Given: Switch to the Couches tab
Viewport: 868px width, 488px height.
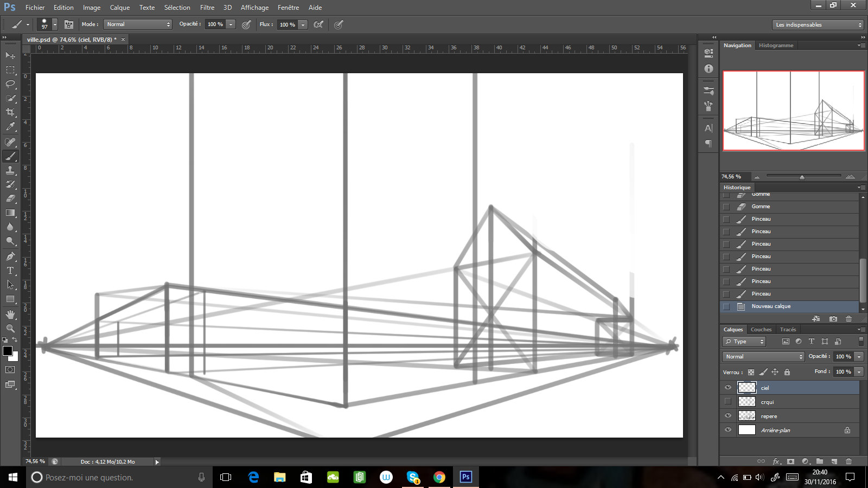Looking at the screenshot, I should coord(761,329).
